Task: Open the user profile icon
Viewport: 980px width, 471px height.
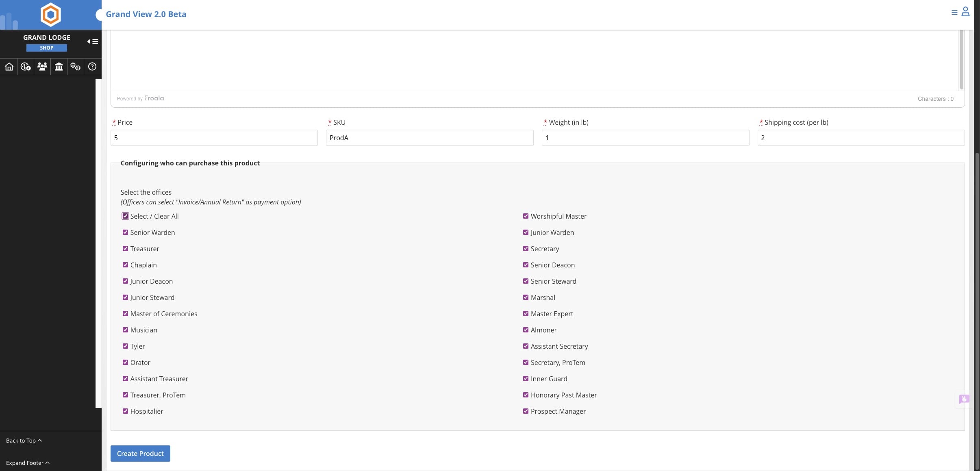Action: (965, 12)
